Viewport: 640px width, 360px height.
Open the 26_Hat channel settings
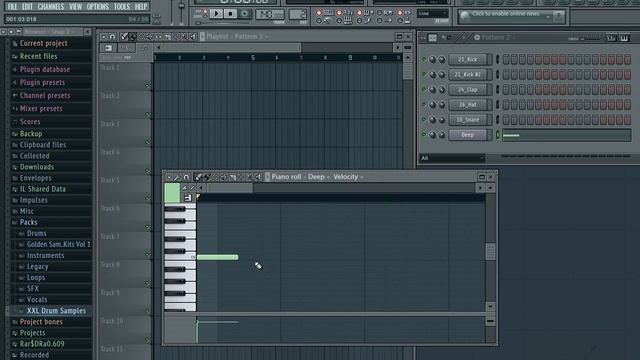[468, 105]
